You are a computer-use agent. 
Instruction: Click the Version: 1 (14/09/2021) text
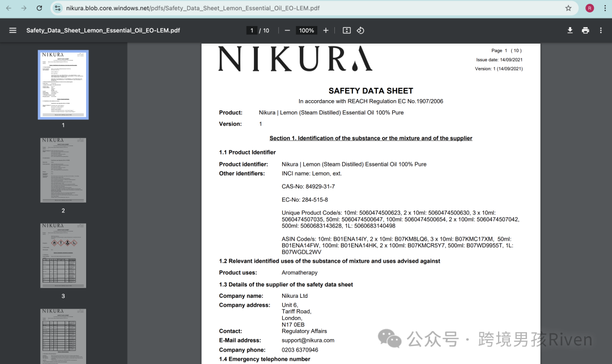[499, 68]
